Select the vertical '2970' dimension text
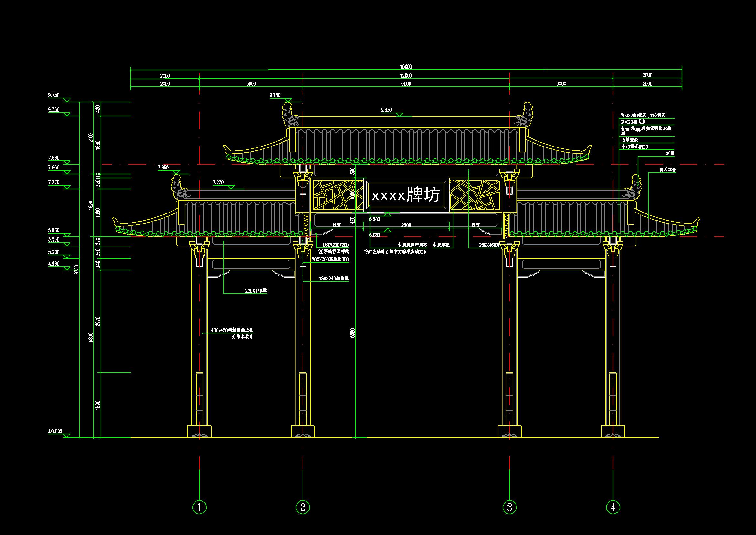The height and width of the screenshot is (535, 756). 98,321
